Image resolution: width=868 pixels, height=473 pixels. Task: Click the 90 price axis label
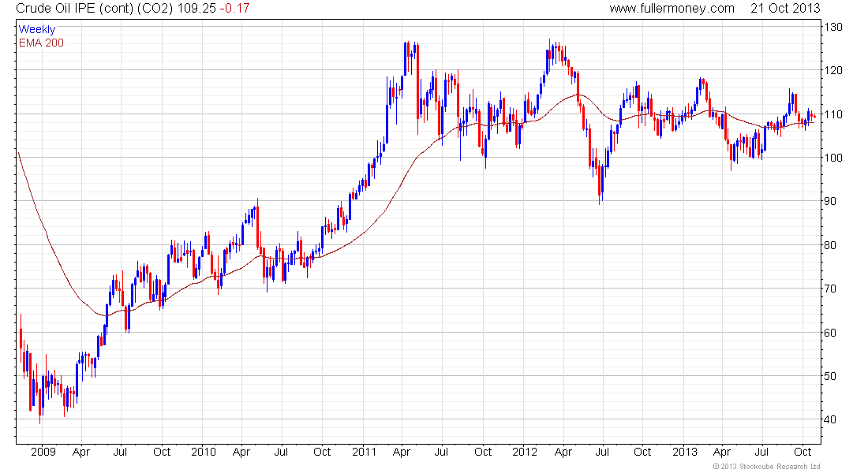coord(830,201)
